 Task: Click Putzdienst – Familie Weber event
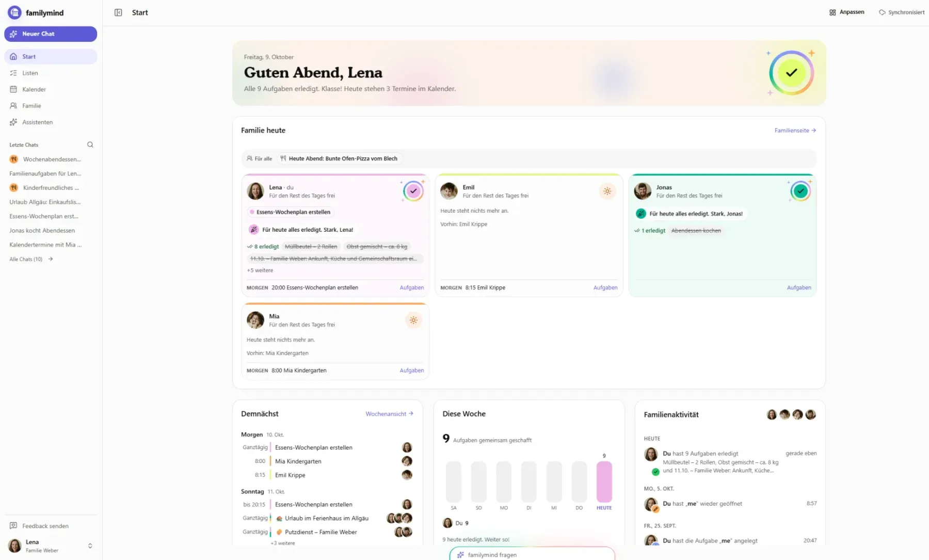click(x=327, y=532)
